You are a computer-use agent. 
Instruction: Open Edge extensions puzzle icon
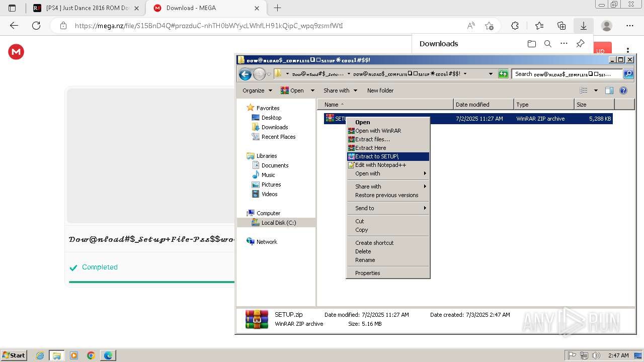[515, 26]
